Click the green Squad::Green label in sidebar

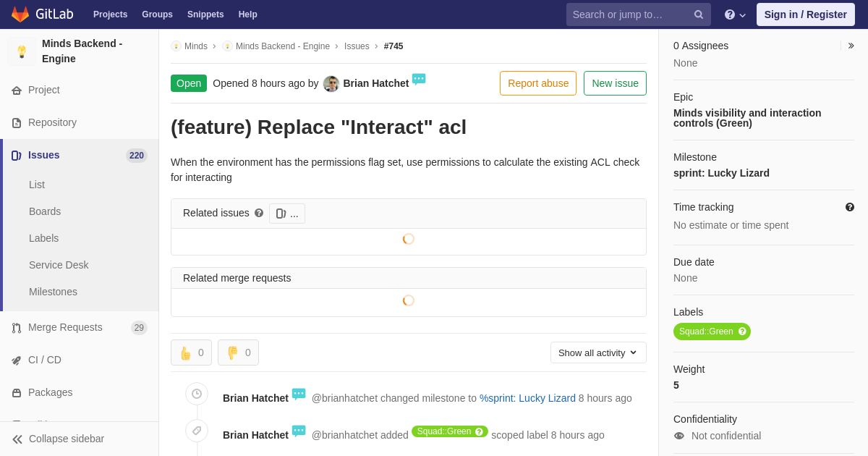[706, 332]
